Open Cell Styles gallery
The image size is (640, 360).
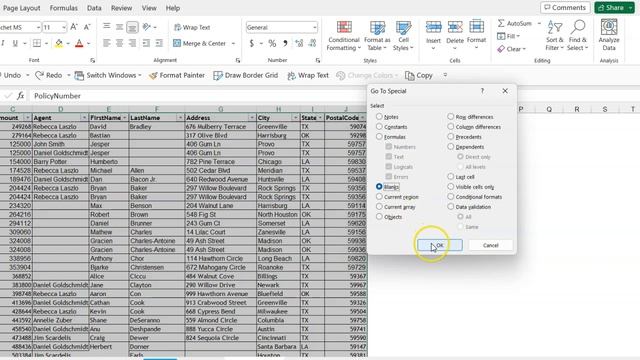pos(403,36)
